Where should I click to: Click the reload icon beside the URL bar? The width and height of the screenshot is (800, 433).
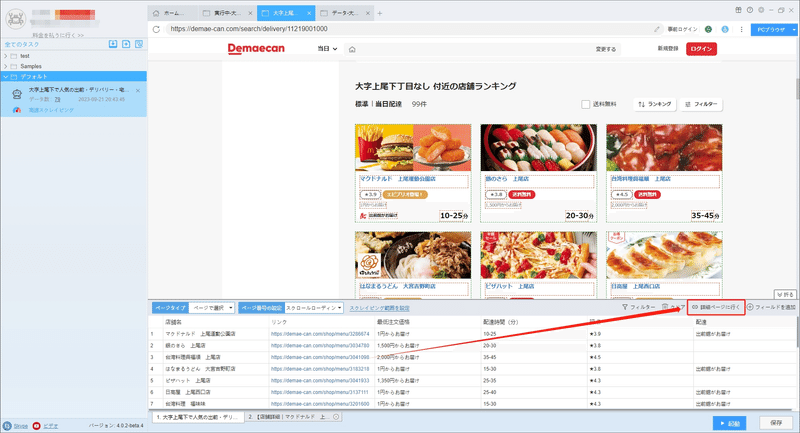pos(157,29)
